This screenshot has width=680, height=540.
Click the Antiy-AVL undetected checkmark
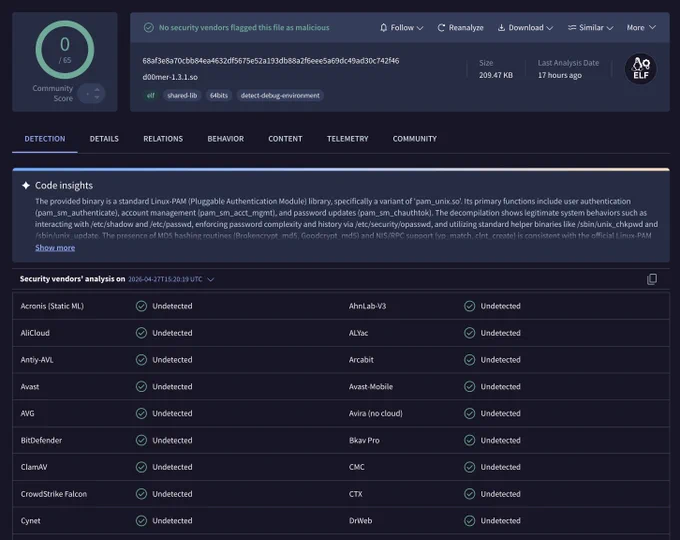coord(141,360)
